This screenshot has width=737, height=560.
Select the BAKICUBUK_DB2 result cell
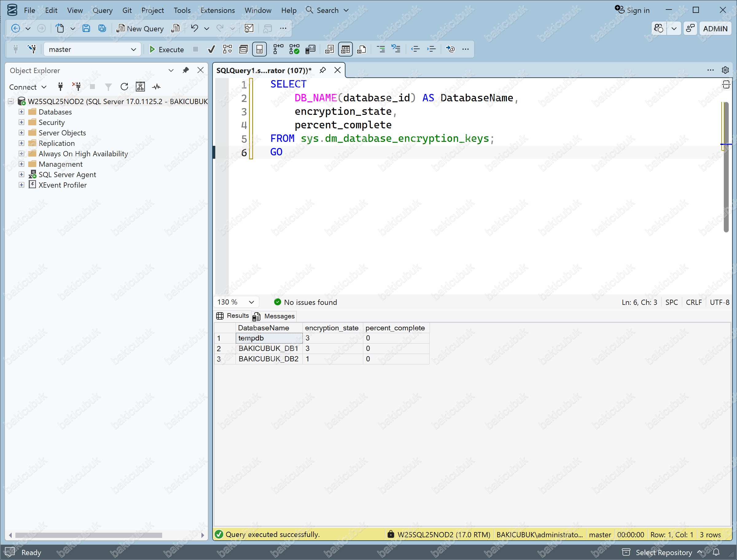tap(269, 359)
